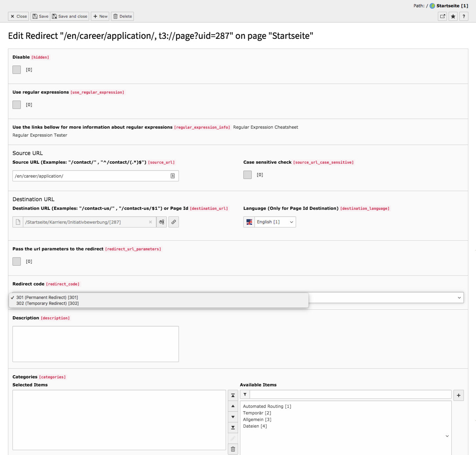This screenshot has width=476, height=455.
Task: Open help via the question mark icon
Action: [464, 16]
